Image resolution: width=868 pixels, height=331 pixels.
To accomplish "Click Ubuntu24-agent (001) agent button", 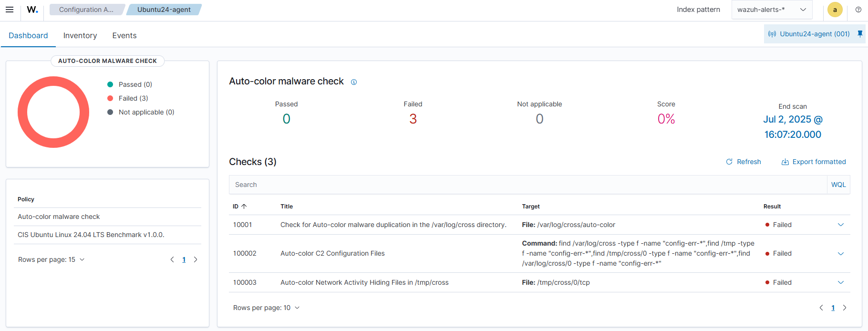I will (x=815, y=34).
